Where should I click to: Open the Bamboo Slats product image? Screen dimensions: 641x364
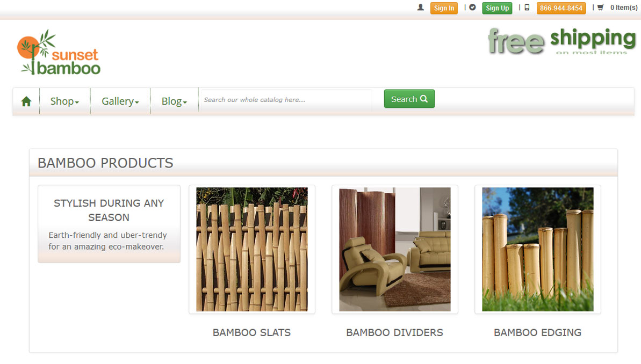252,249
